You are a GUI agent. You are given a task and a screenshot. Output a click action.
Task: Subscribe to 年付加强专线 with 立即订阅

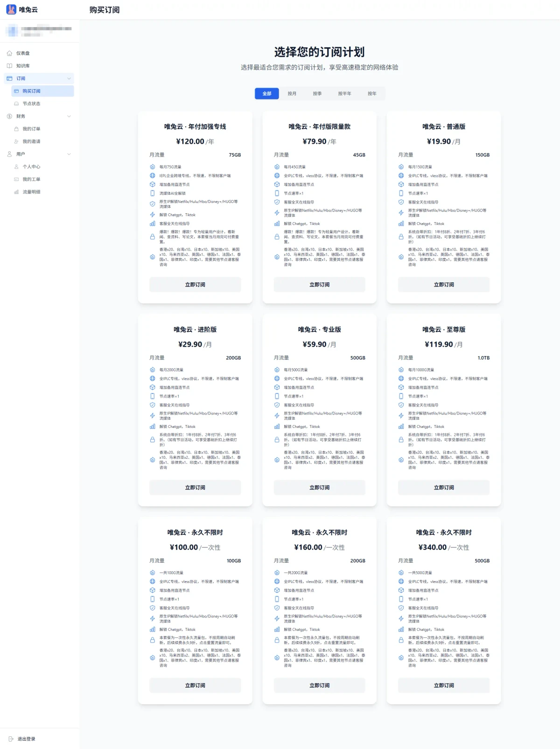pos(195,285)
